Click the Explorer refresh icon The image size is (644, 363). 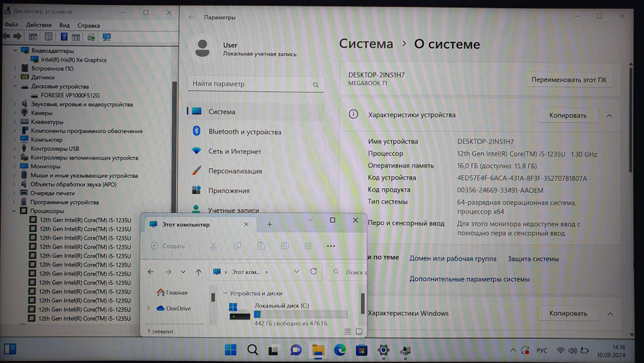314,271
